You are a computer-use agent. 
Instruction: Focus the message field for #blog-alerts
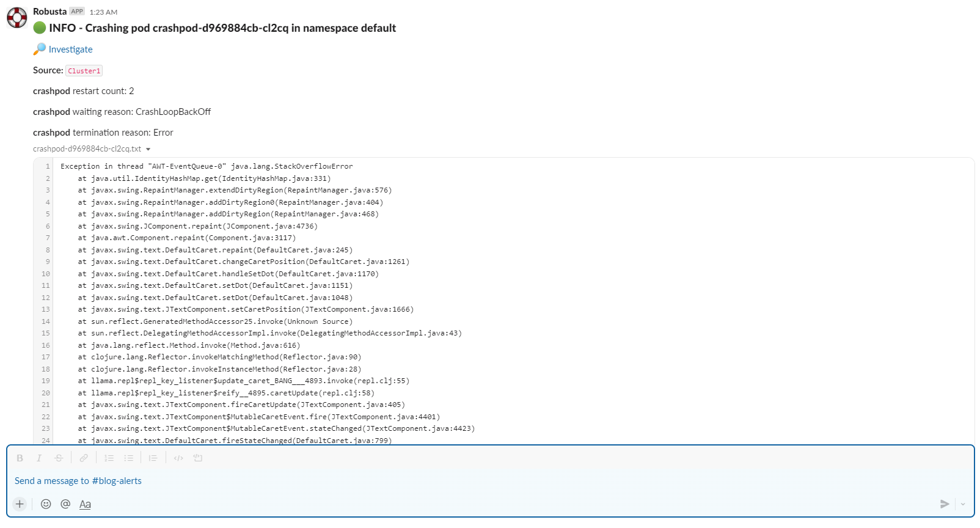(428, 481)
